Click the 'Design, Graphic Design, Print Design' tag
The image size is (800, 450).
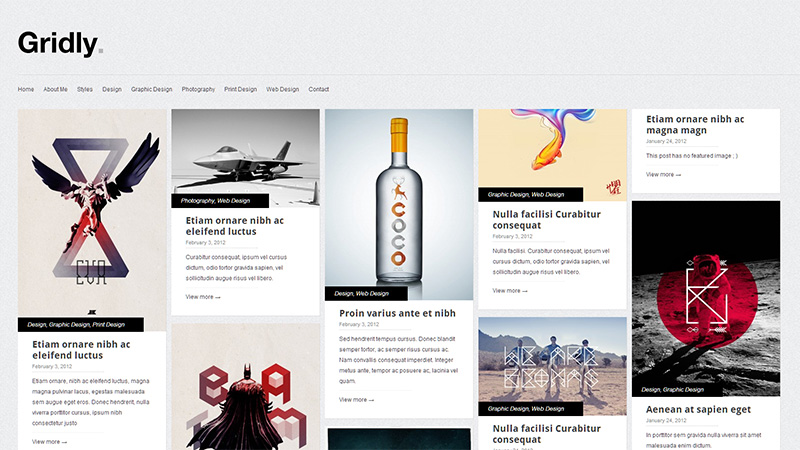(81, 324)
